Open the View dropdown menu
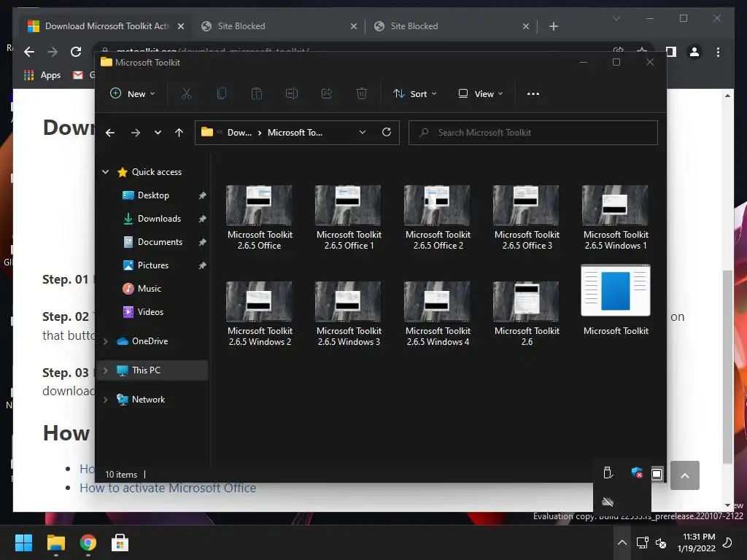 click(x=481, y=94)
